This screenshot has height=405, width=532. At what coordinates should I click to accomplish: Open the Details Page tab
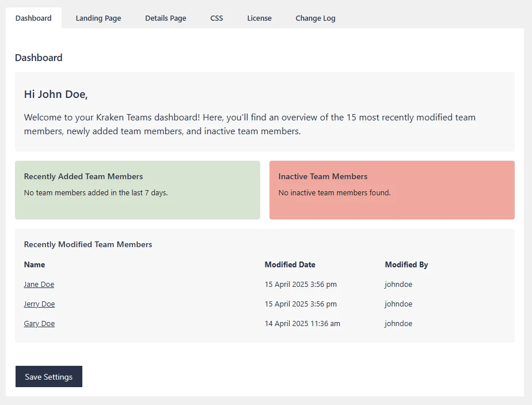point(165,18)
